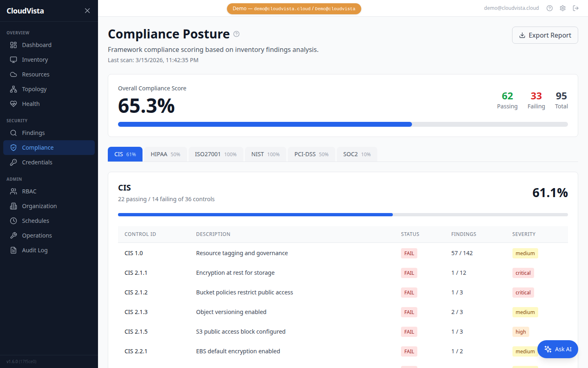Open the settings gear in the header
The height and width of the screenshot is (368, 588).
click(563, 8)
